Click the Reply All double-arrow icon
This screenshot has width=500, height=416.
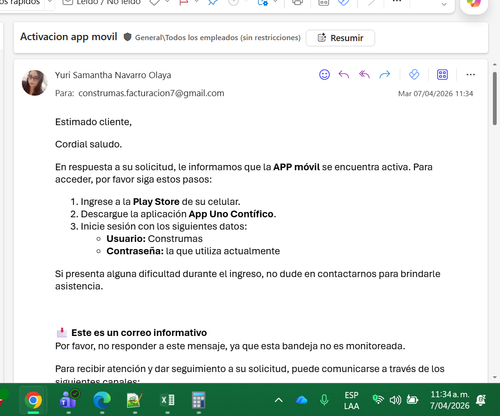[364, 74]
